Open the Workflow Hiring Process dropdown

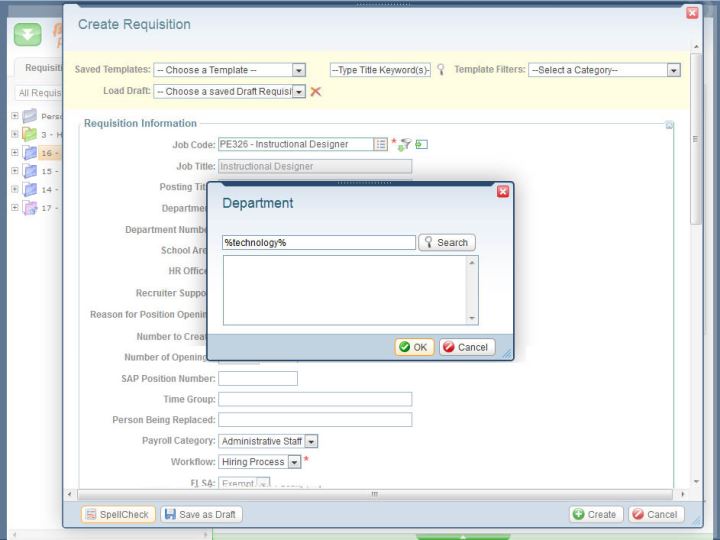point(294,462)
